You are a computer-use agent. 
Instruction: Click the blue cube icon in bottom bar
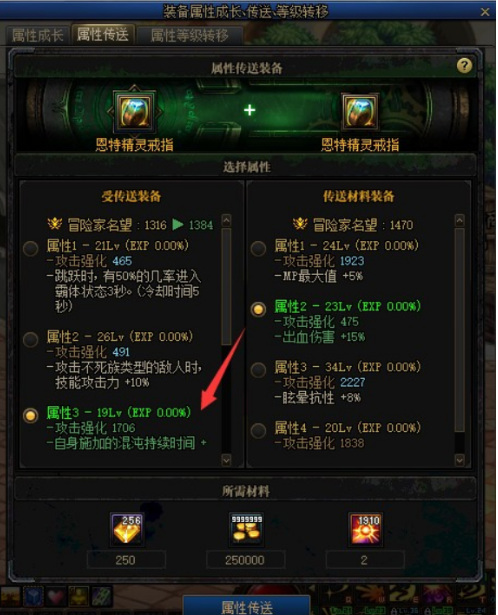(x=33, y=597)
